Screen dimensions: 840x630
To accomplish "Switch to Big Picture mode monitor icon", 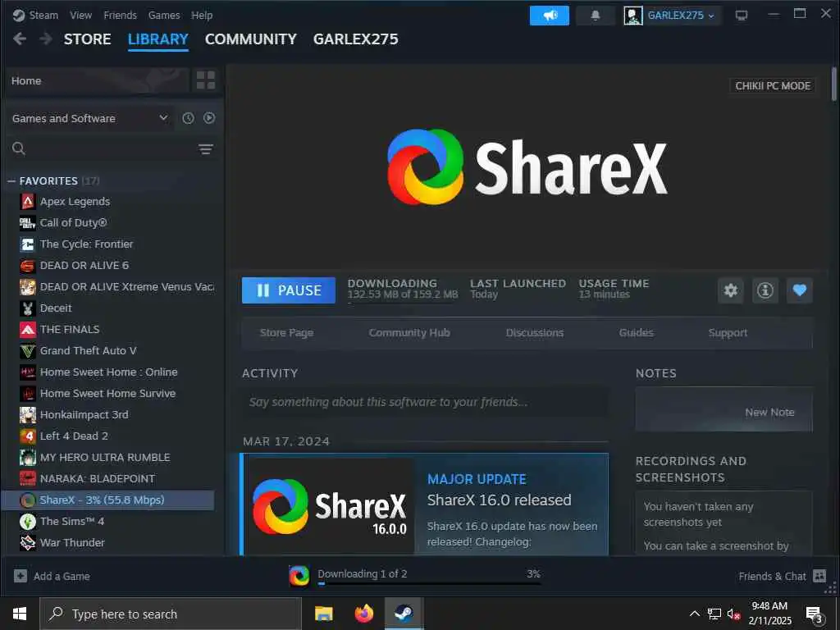I will click(x=742, y=16).
